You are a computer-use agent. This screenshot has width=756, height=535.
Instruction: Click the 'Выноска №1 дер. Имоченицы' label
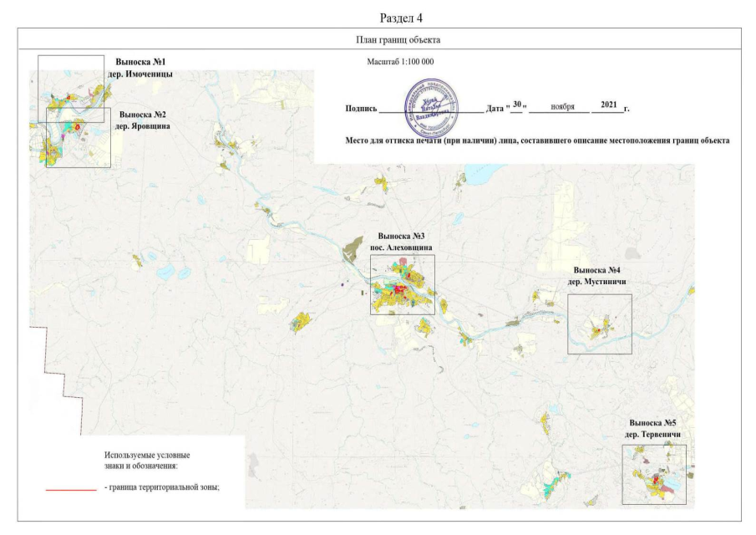[140, 68]
